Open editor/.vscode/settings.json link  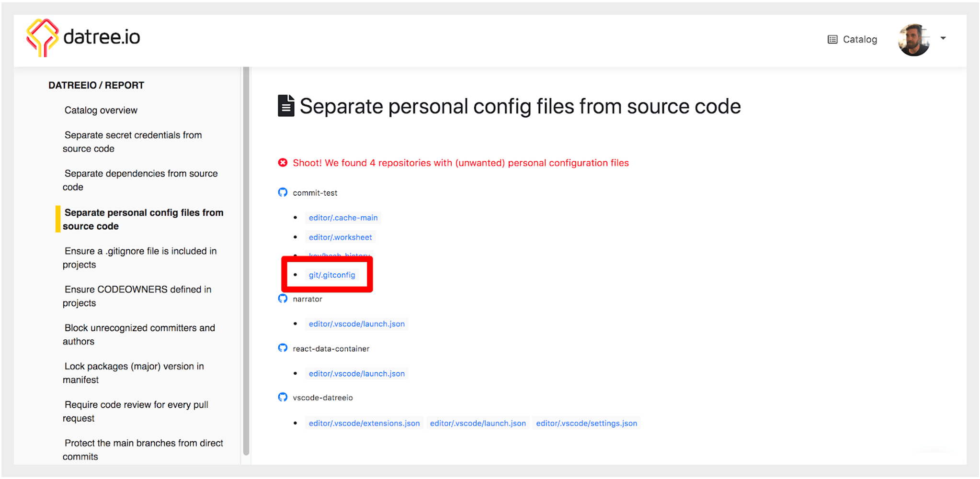click(586, 423)
